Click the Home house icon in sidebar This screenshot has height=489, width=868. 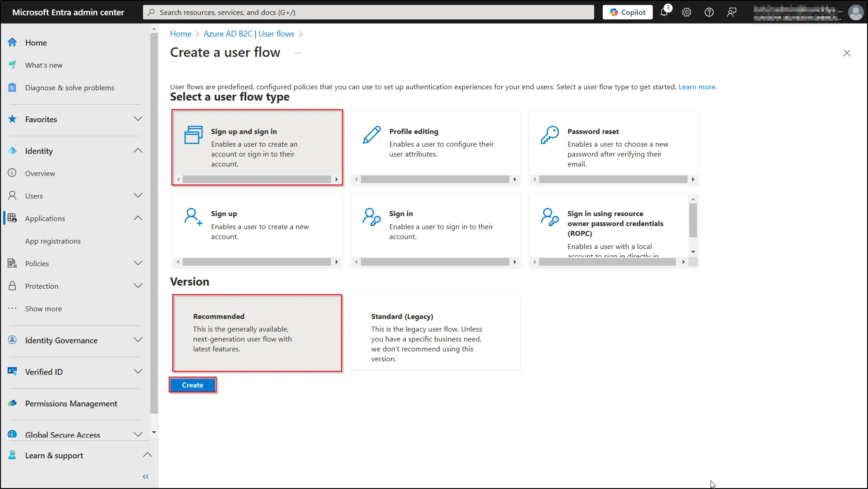click(x=12, y=42)
